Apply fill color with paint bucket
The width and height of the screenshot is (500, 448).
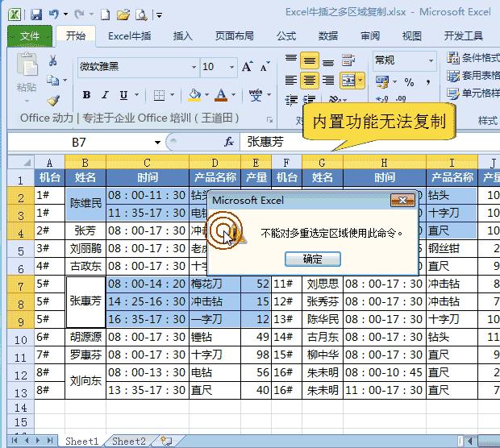[194, 94]
